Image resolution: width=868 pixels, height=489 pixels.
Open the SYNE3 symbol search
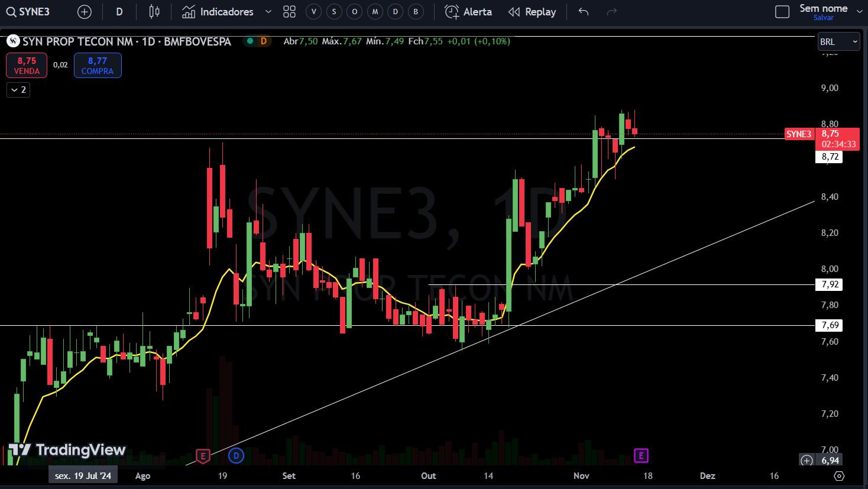(x=28, y=12)
